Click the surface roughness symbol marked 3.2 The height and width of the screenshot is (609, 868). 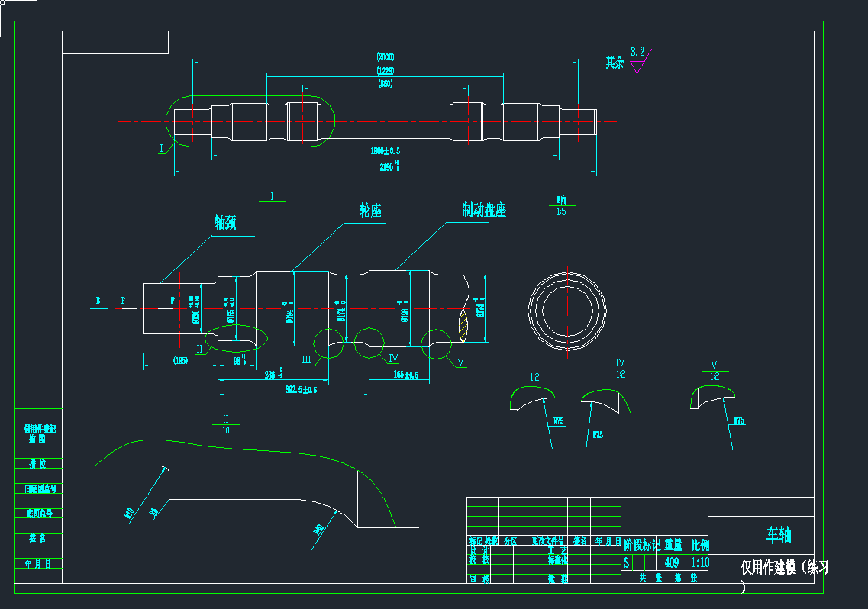[x=637, y=61]
